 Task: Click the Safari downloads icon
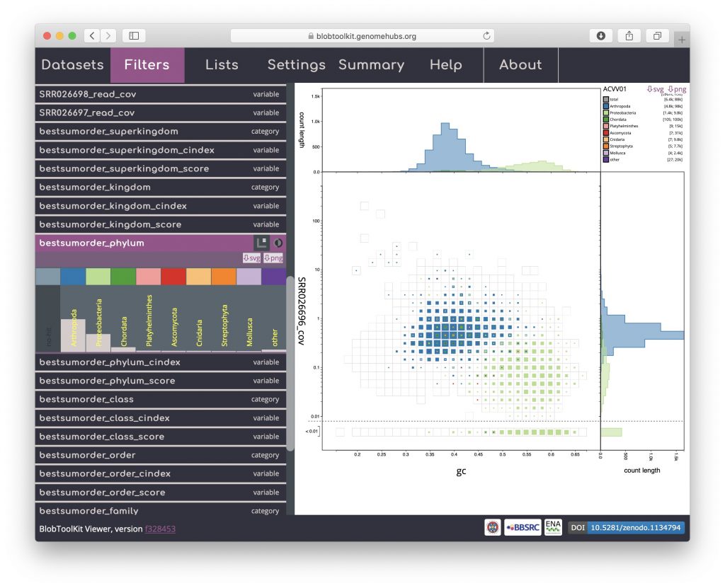point(601,35)
